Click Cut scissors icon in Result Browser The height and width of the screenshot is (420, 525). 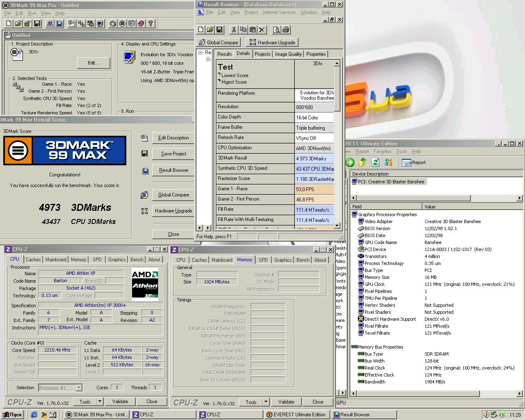[x=234, y=30]
